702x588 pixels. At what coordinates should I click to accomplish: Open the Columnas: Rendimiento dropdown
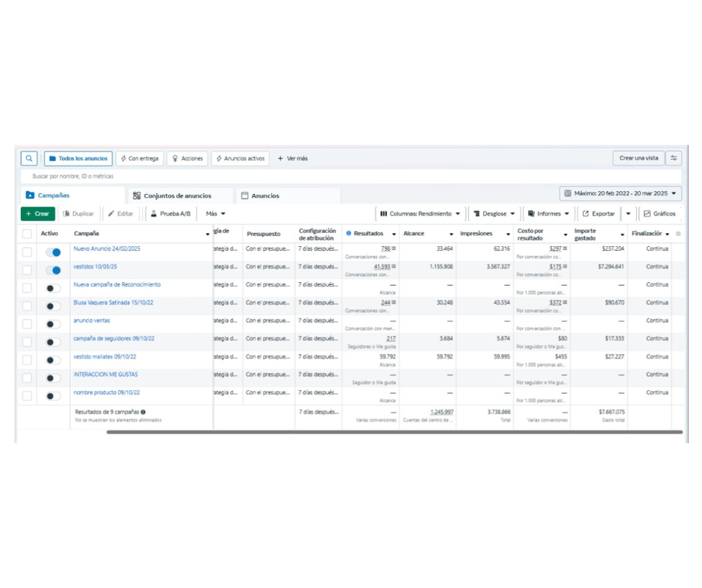pyautogui.click(x=420, y=214)
